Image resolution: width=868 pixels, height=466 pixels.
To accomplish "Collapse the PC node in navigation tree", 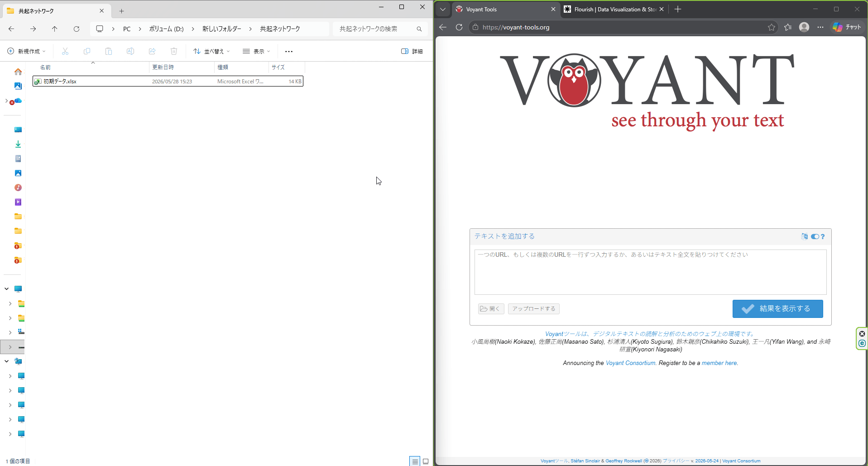I will pyautogui.click(x=6, y=289).
